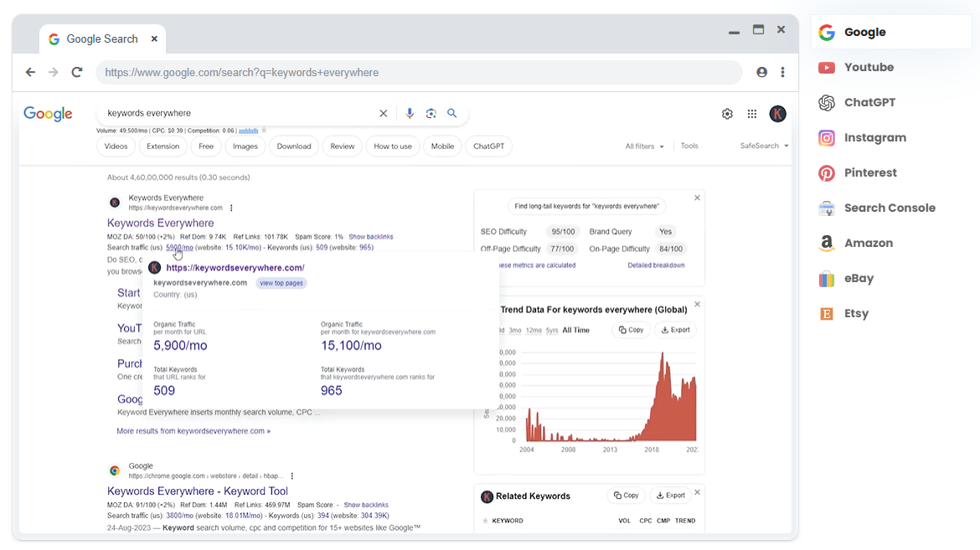Export the Related Keywords list
This screenshot has height=550, width=980.
click(x=671, y=496)
